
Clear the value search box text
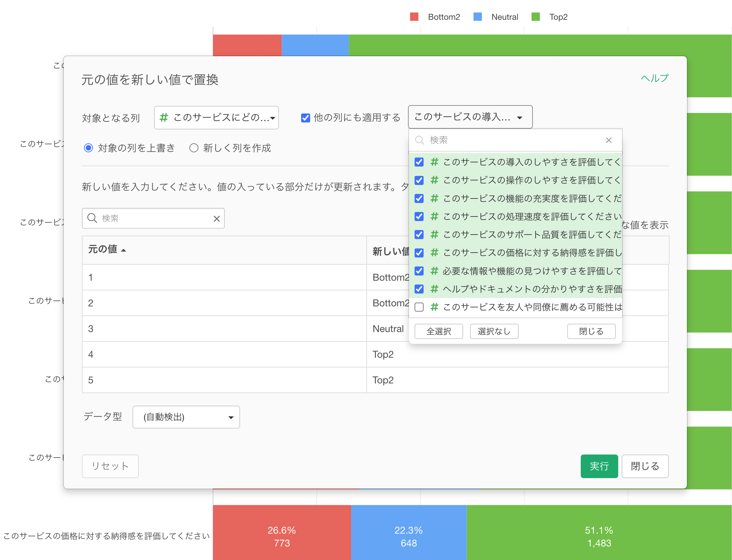pos(217,219)
